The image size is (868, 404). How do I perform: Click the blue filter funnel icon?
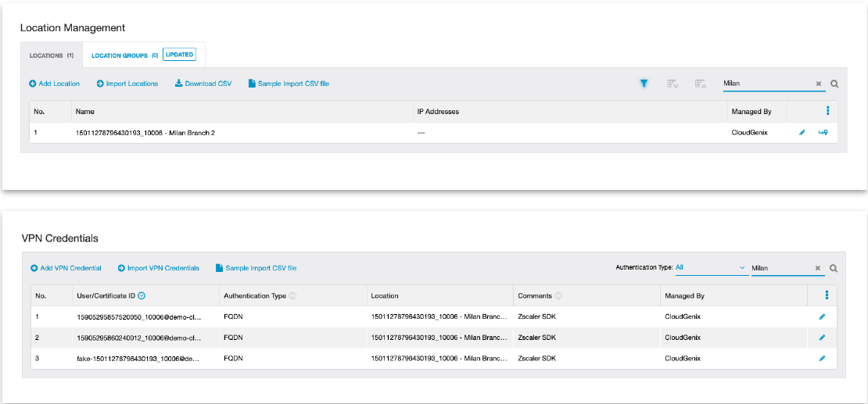tap(644, 84)
